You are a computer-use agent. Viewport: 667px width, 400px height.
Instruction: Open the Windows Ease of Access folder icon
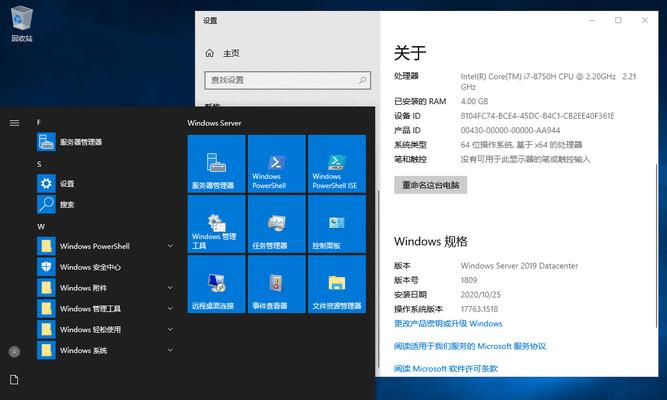click(x=46, y=329)
